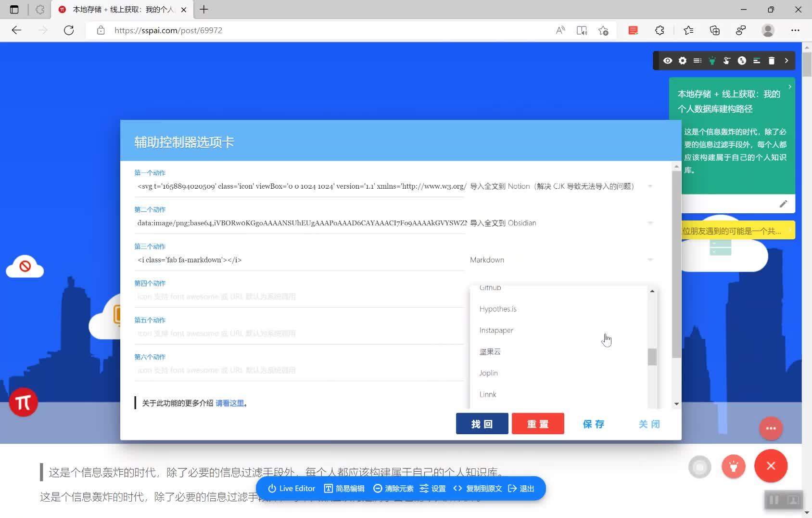
Task: Open the 请看这里 link
Action: click(229, 403)
